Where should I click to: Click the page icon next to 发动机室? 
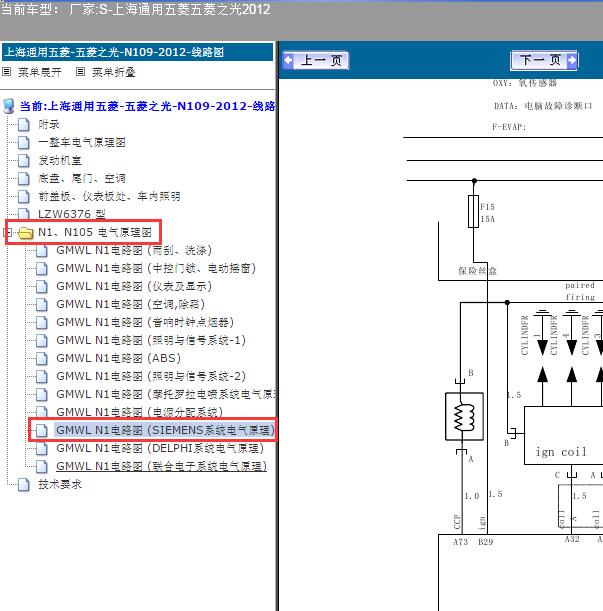24,161
